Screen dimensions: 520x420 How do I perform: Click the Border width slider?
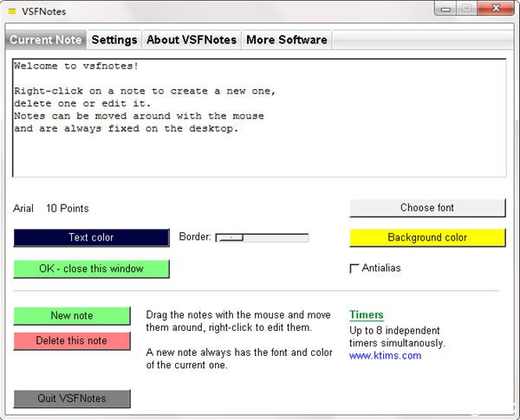pyautogui.click(x=262, y=237)
